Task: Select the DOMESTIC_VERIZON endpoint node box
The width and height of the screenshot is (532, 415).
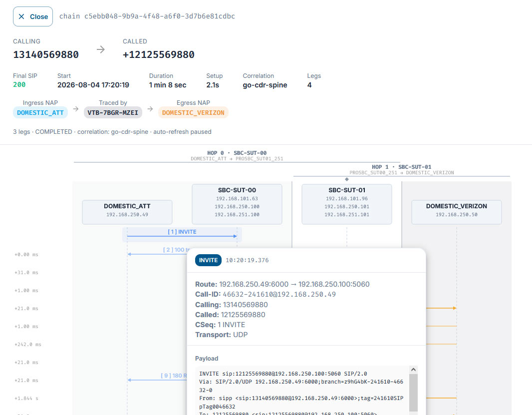Action: pos(456,212)
